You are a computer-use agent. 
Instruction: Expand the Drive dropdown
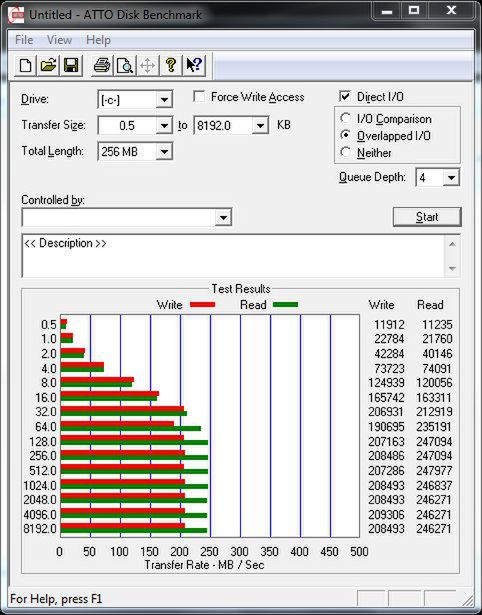tap(164, 100)
